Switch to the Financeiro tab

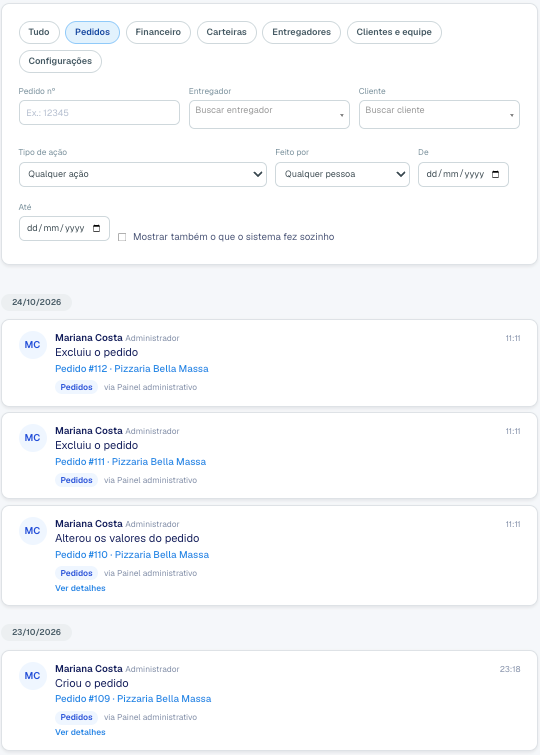click(x=158, y=32)
